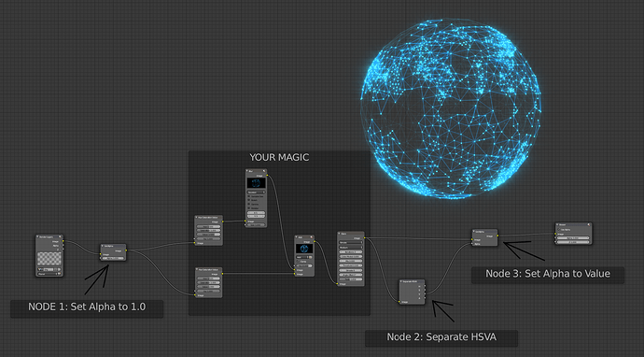Open filter type dropdown in Blur node

257,193
